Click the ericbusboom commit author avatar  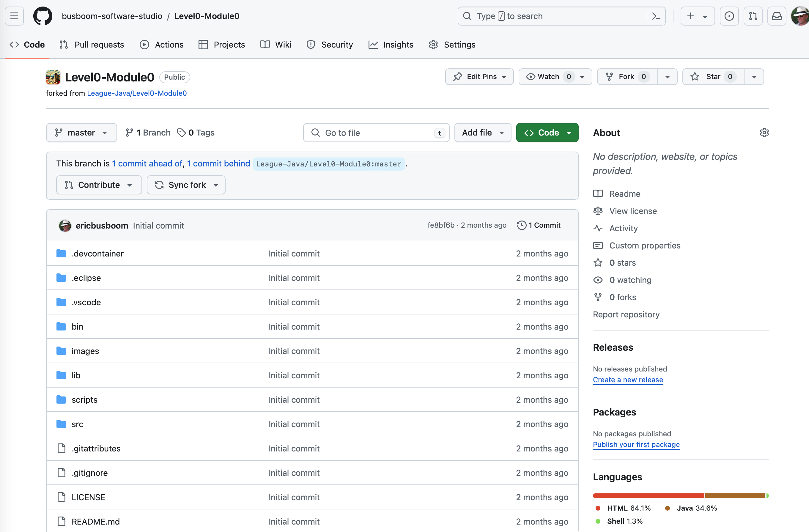[x=65, y=225]
